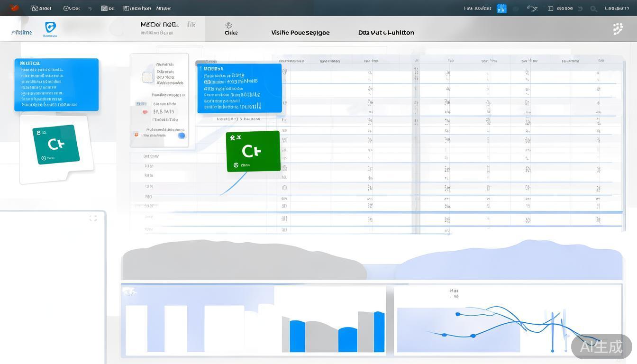The width and height of the screenshot is (637, 364).
Task: Open the blue highlighted icon in top bar
Action: [501, 9]
